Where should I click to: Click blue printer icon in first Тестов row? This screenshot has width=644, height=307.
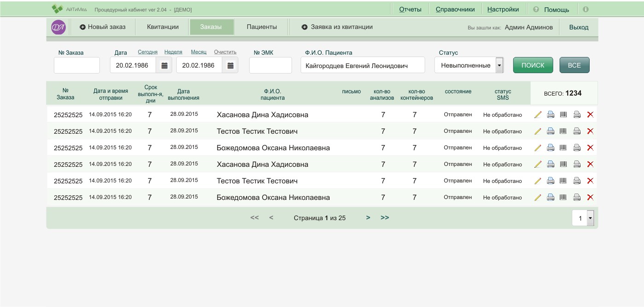click(x=551, y=131)
